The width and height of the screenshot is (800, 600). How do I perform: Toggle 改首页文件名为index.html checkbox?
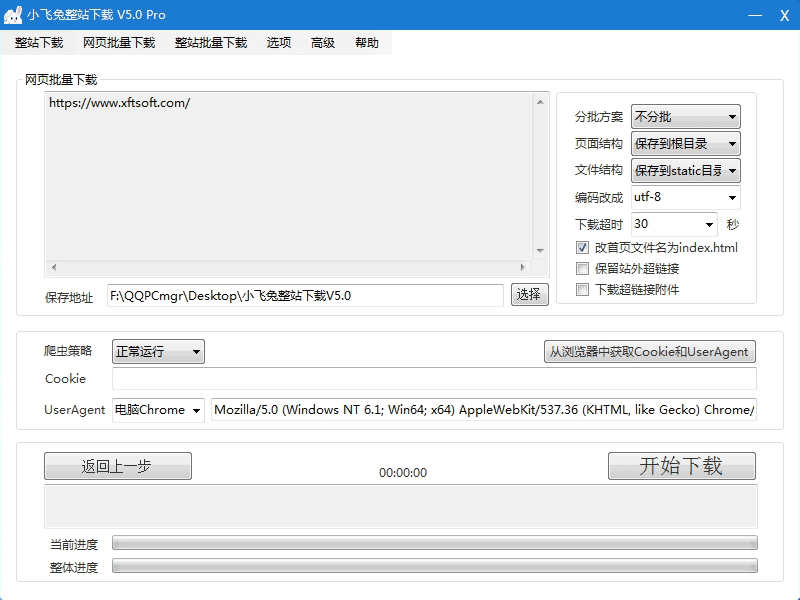coord(583,248)
